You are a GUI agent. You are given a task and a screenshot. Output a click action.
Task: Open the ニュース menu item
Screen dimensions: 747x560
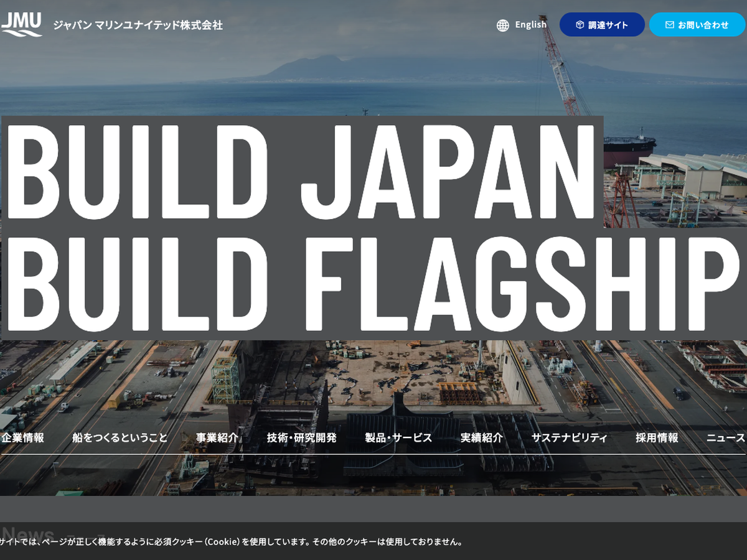[725, 437]
